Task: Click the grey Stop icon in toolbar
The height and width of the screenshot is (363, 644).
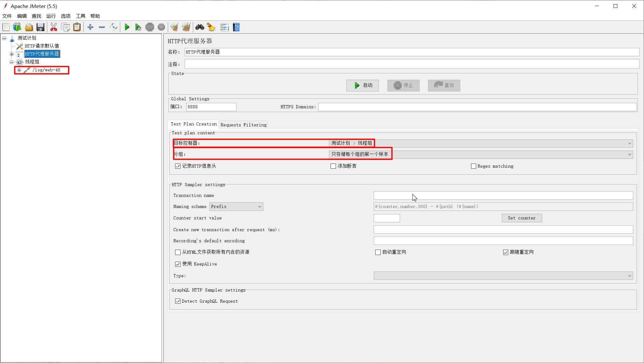Action: pyautogui.click(x=150, y=27)
